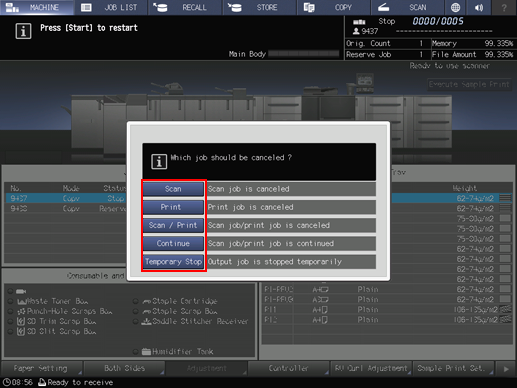
Task: Click Humidifier Tank indicator
Action: pyautogui.click(x=135, y=352)
